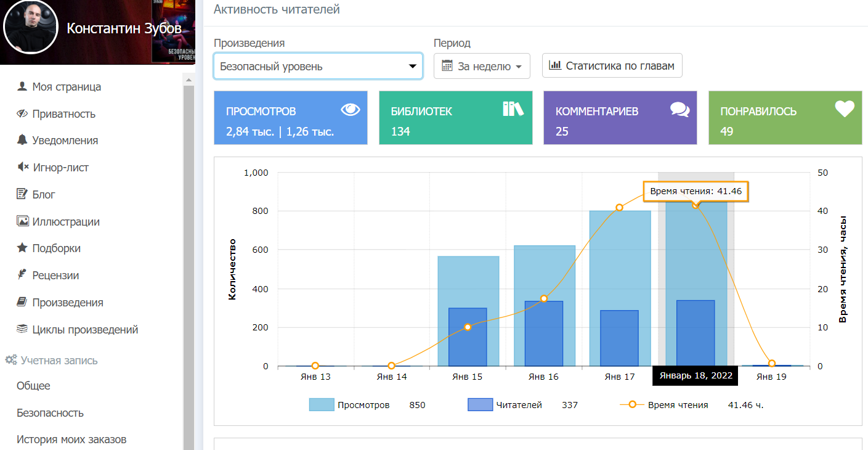This screenshot has width=868, height=450.
Task: Expand the За неделю period dropdown
Action: point(482,67)
